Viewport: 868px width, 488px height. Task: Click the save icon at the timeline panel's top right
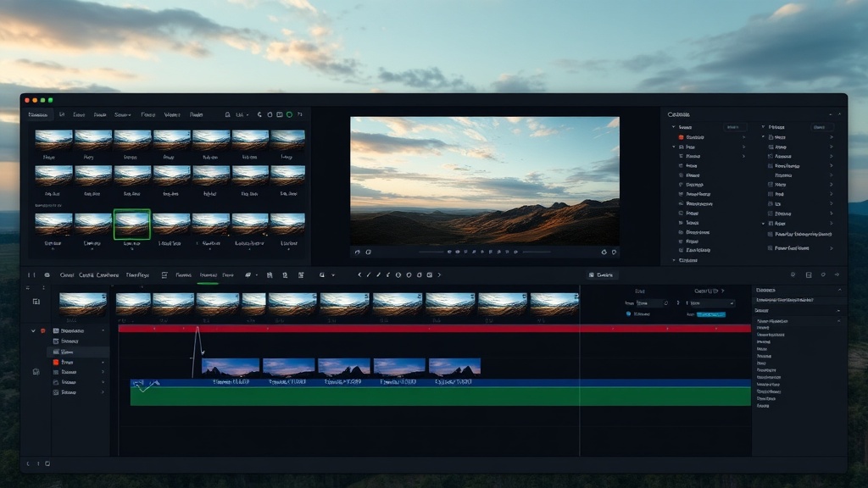(x=809, y=275)
